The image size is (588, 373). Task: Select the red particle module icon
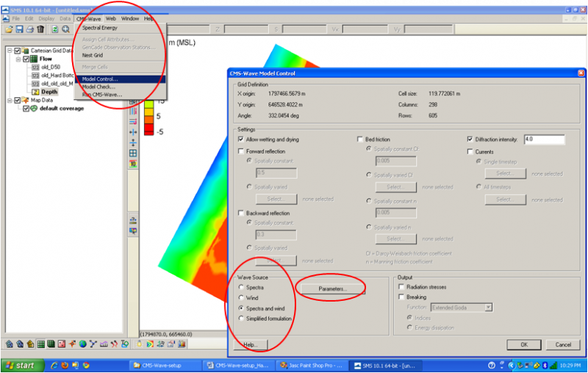click(x=114, y=344)
